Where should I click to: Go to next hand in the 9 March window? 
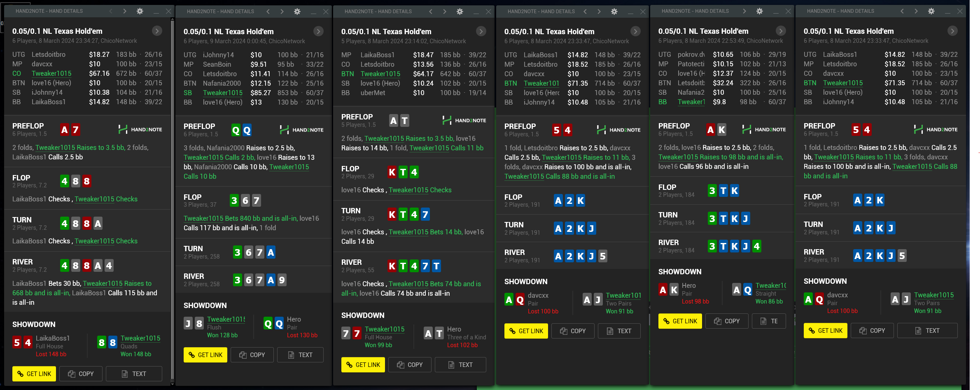click(x=282, y=12)
